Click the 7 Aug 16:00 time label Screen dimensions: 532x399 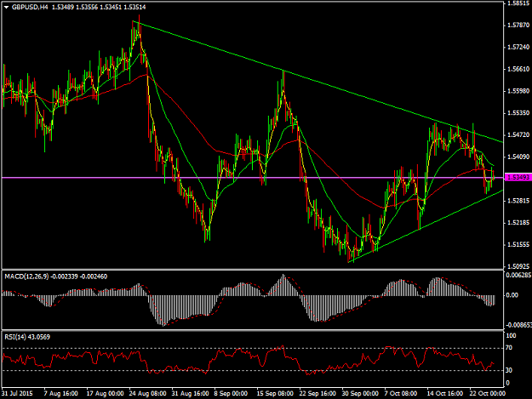[x=60, y=394]
